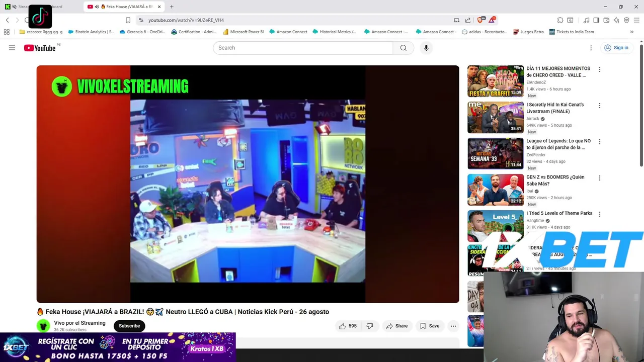Viewport: 644px width, 362px height.
Task: Open a new tab with the plus button
Action: (x=172, y=7)
